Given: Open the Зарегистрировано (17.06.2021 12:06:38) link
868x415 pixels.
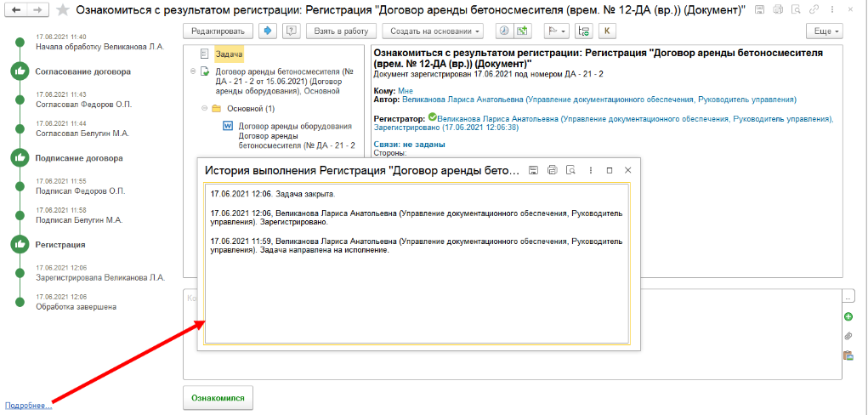Looking at the screenshot, I should click(446, 128).
